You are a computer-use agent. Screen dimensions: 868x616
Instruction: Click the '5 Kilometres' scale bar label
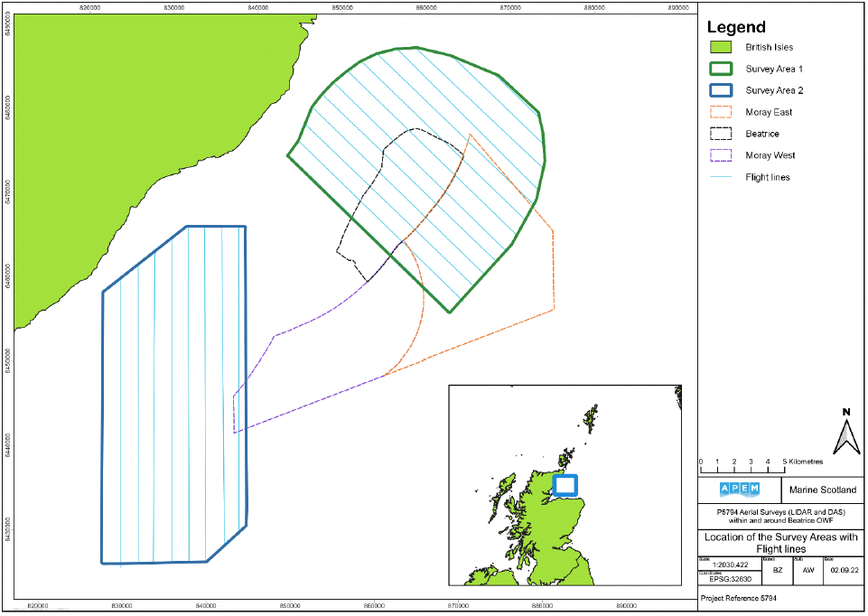tap(803, 462)
